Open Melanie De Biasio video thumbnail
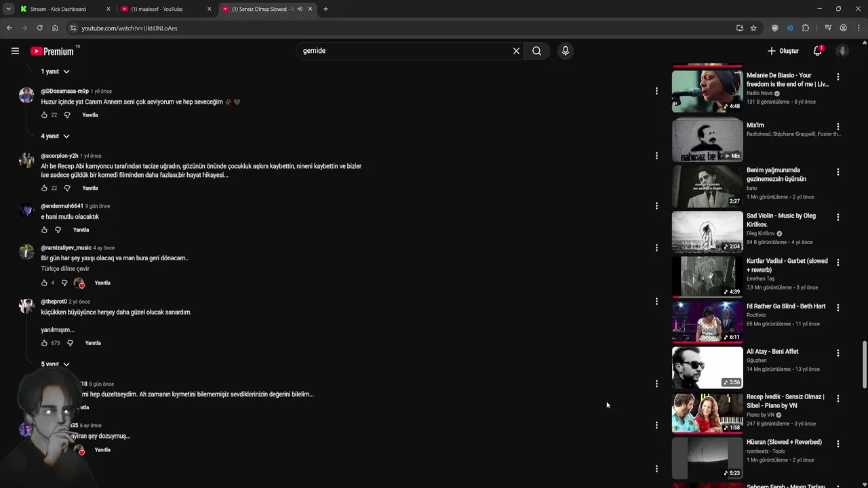Viewport: 868px width, 488px height. click(707, 91)
